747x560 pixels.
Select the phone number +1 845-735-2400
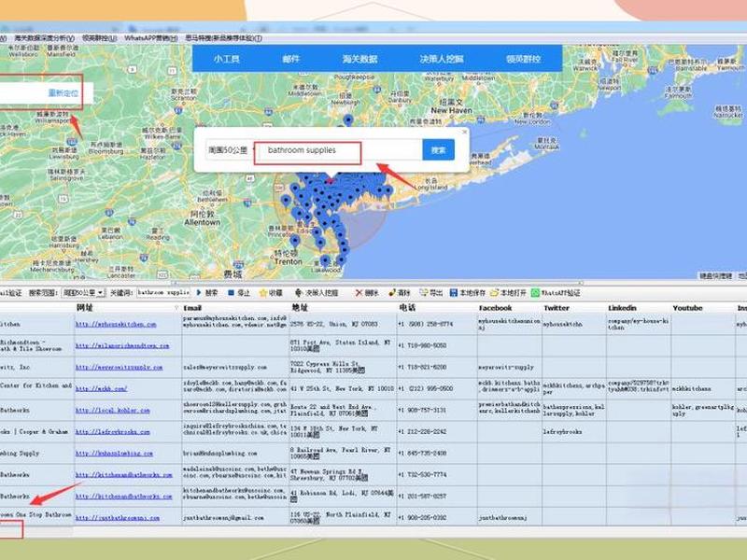(423, 454)
